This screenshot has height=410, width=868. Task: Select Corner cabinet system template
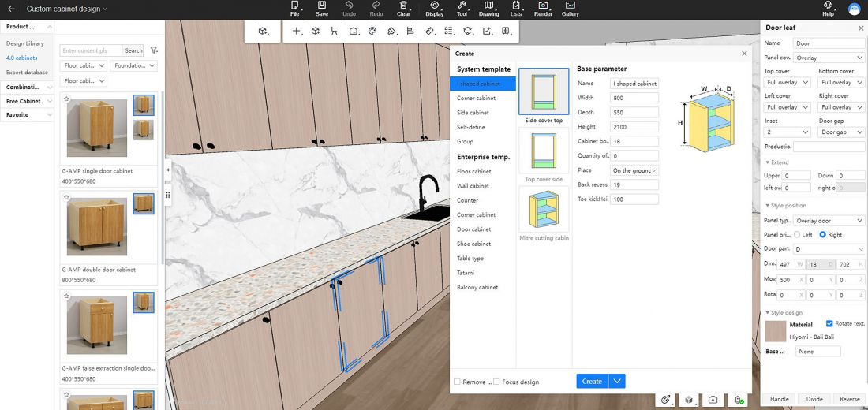476,98
